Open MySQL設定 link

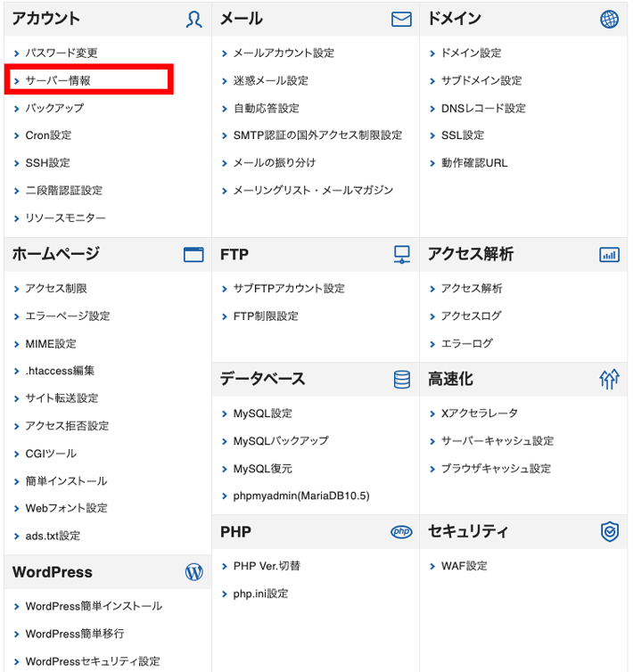(x=262, y=414)
